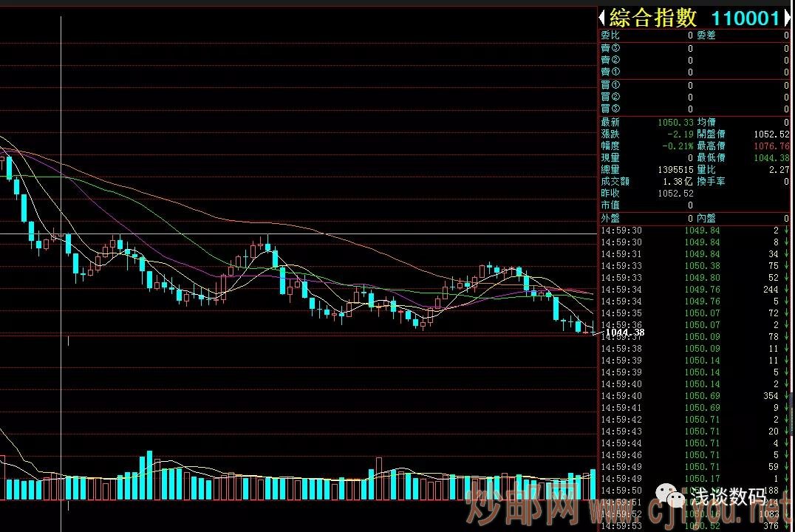Select the tick row with volume 354
Image resolution: width=795 pixels, height=532 pixels.
tap(693, 396)
